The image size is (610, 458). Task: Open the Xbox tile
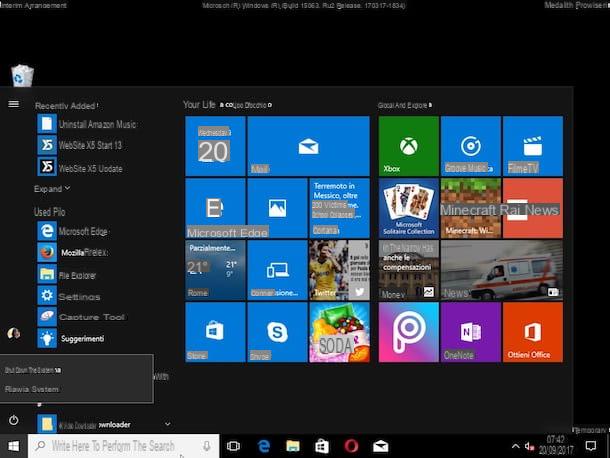[x=408, y=146]
